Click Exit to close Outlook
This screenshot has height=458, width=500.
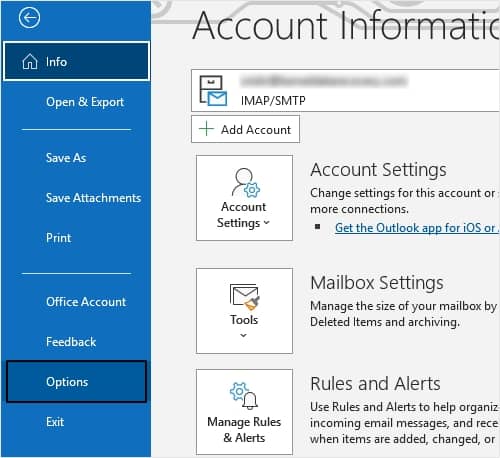click(x=55, y=422)
